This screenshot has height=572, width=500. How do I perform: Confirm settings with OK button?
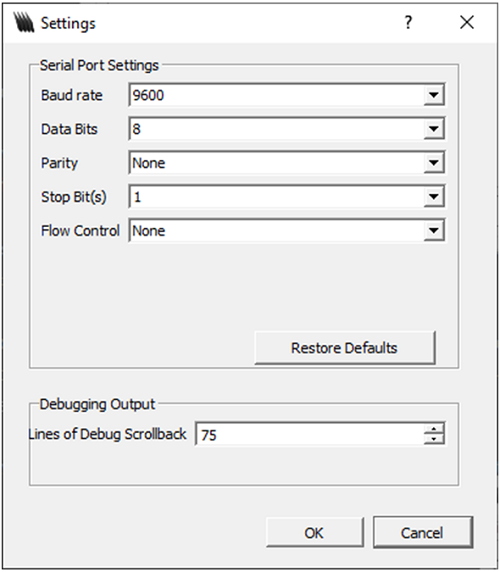[315, 533]
